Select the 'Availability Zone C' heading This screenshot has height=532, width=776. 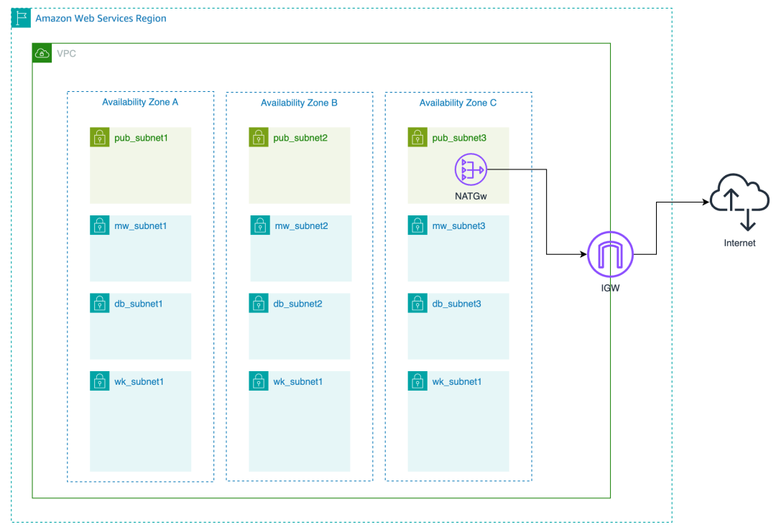pos(458,103)
